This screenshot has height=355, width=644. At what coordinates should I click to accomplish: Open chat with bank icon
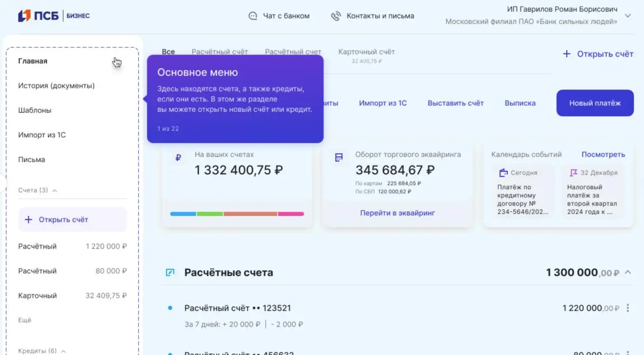click(253, 16)
